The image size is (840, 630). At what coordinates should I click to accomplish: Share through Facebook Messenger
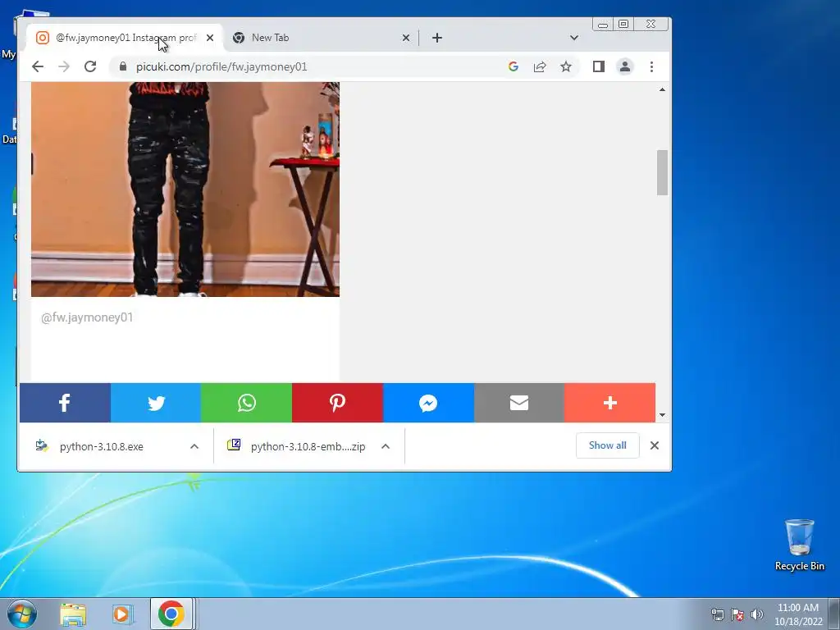coord(428,403)
